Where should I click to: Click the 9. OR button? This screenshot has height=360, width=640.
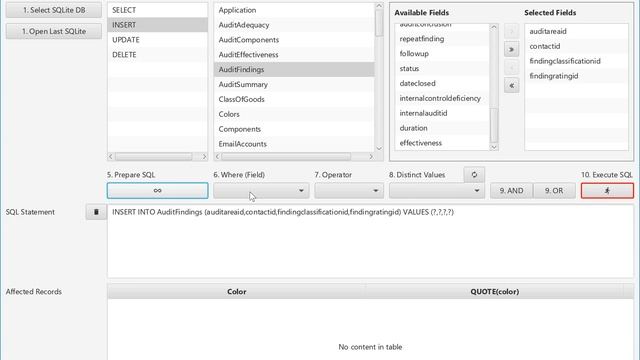(x=554, y=191)
